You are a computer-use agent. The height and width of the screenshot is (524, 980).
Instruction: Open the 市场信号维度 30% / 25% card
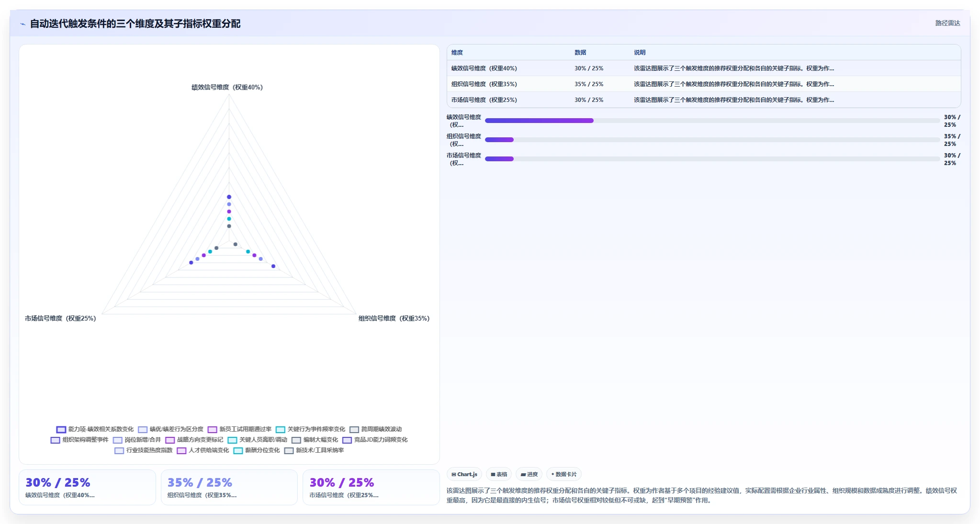pos(371,487)
